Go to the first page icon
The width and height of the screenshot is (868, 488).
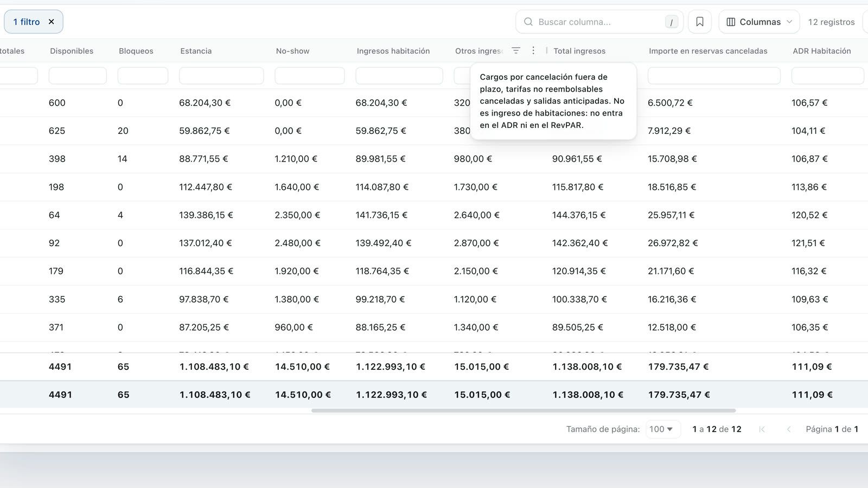(x=762, y=429)
